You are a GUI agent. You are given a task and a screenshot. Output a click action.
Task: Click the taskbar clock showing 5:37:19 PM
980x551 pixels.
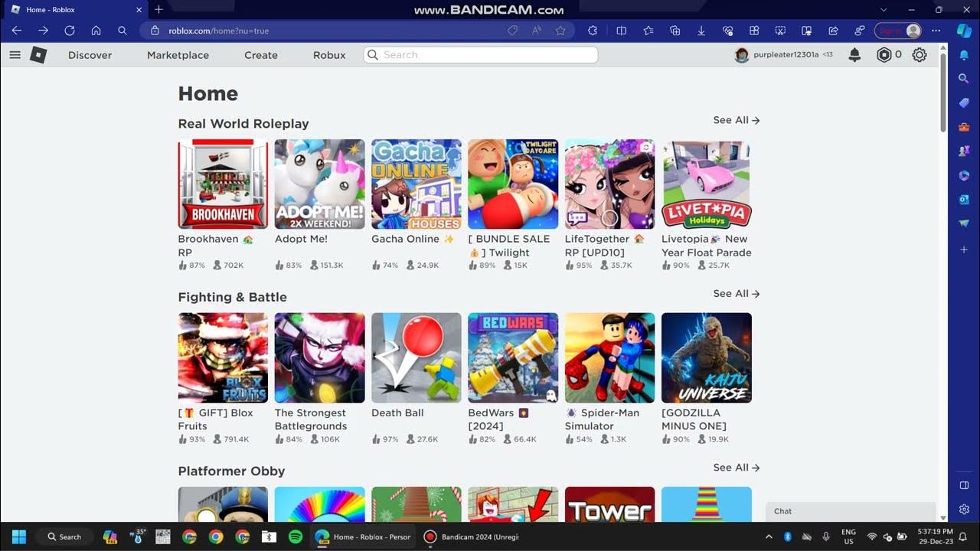[934, 536]
